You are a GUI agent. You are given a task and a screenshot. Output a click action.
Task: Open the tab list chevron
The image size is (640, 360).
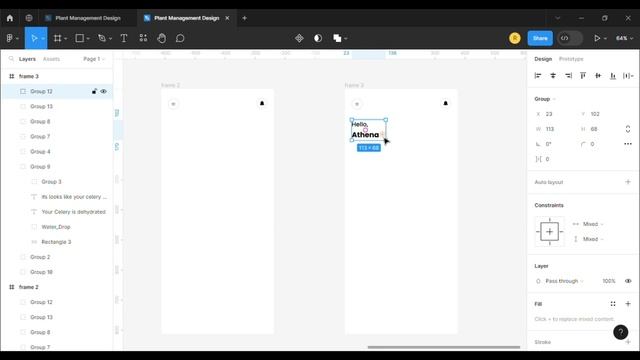[x=558, y=18]
